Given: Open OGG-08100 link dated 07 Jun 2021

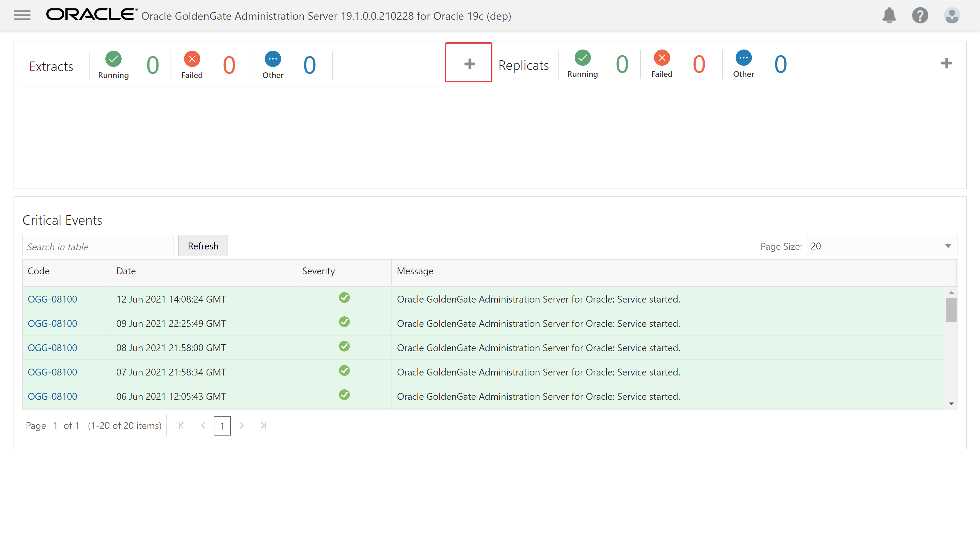Looking at the screenshot, I should click(x=52, y=372).
